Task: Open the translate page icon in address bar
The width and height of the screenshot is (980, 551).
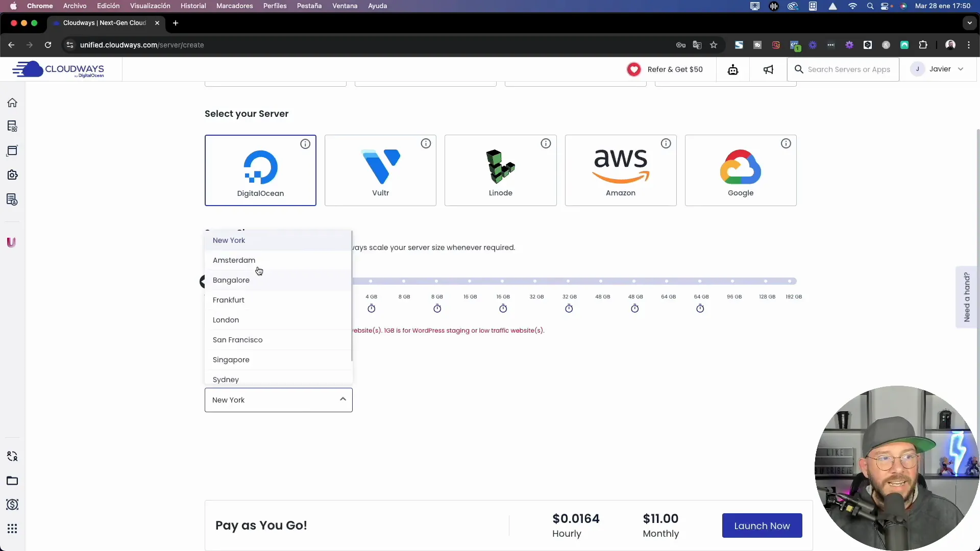Action: [x=697, y=45]
